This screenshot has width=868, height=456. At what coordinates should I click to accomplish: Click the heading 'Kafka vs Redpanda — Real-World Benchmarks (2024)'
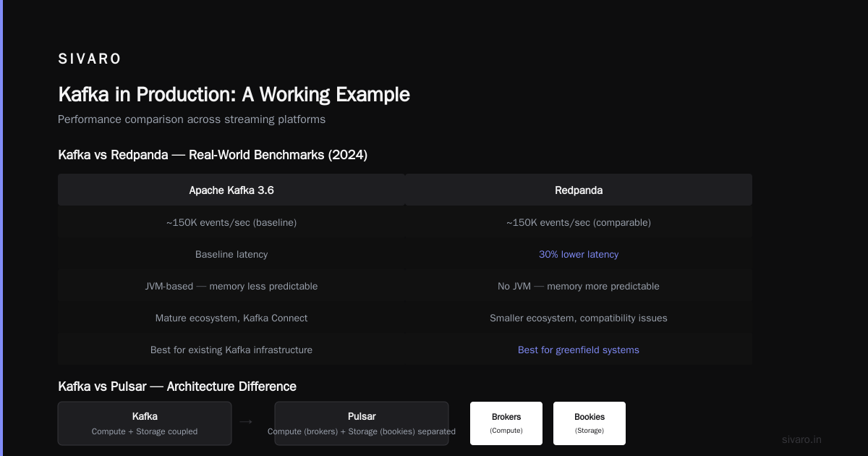tap(213, 155)
